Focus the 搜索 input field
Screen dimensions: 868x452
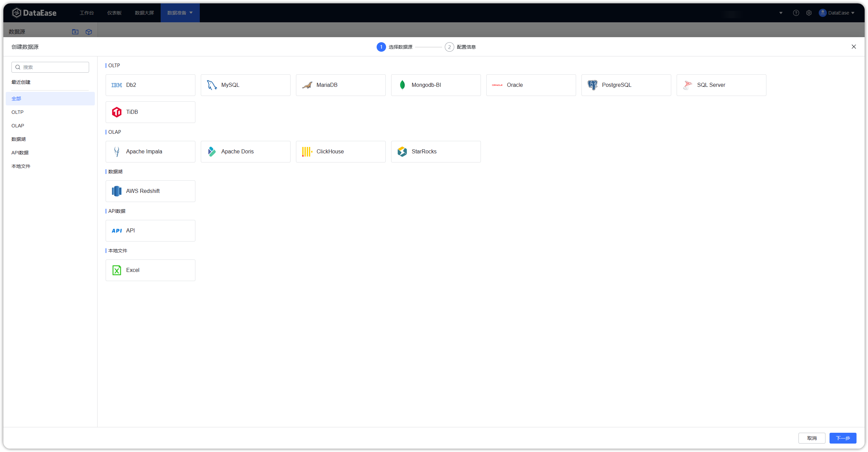(50, 67)
